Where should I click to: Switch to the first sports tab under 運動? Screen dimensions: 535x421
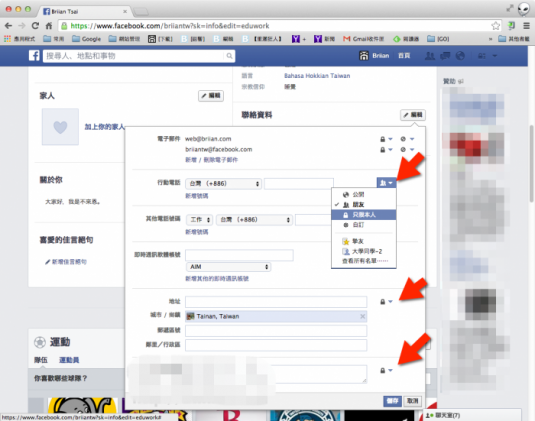(x=41, y=360)
